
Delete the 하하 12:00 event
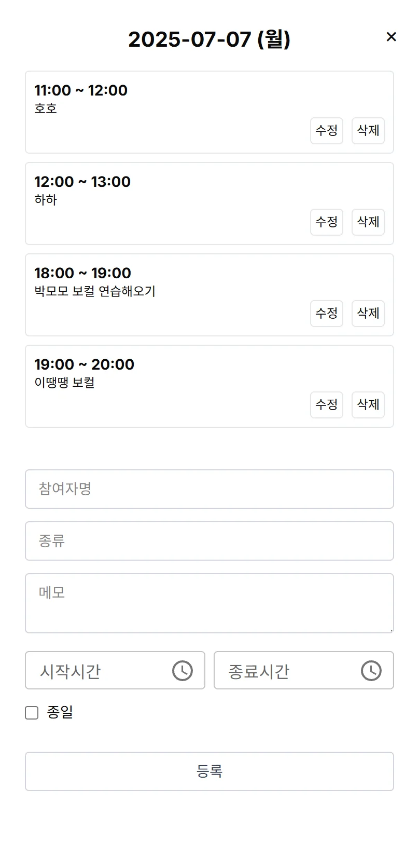[x=368, y=222]
